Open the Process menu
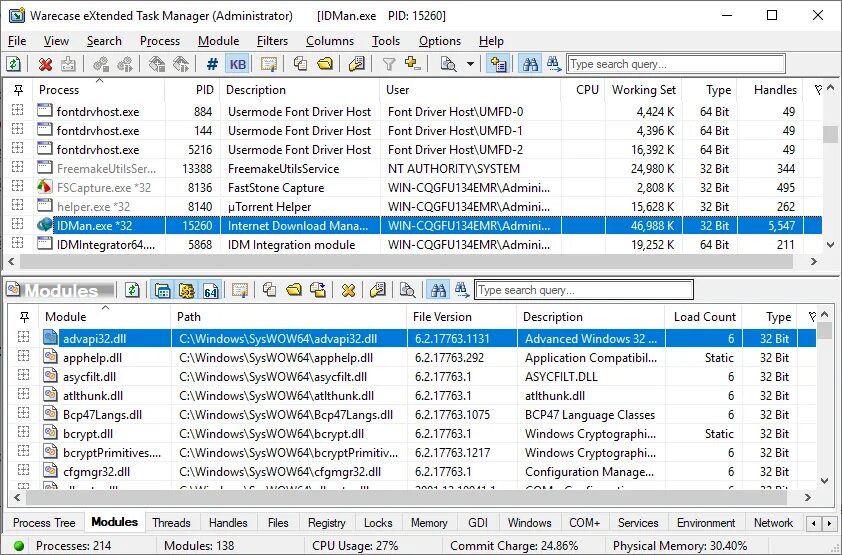Screen dimensions: 842x555 point(159,41)
